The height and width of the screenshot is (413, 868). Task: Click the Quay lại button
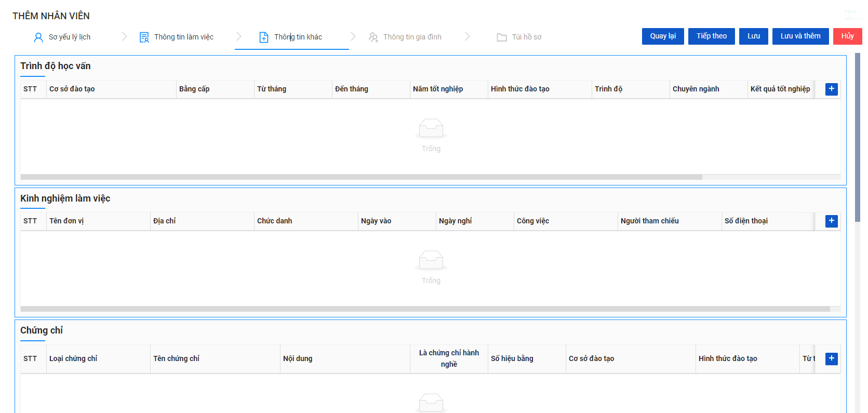663,36
